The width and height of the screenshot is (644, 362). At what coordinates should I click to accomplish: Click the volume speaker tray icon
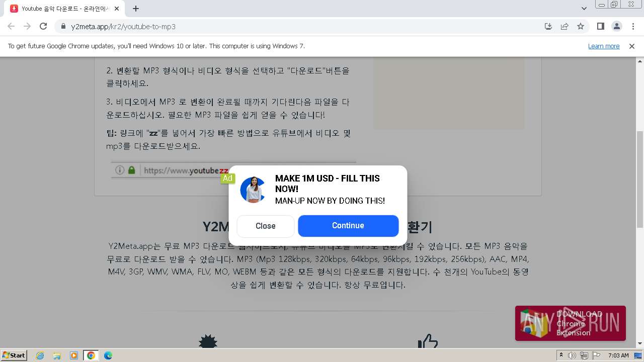[572, 355]
